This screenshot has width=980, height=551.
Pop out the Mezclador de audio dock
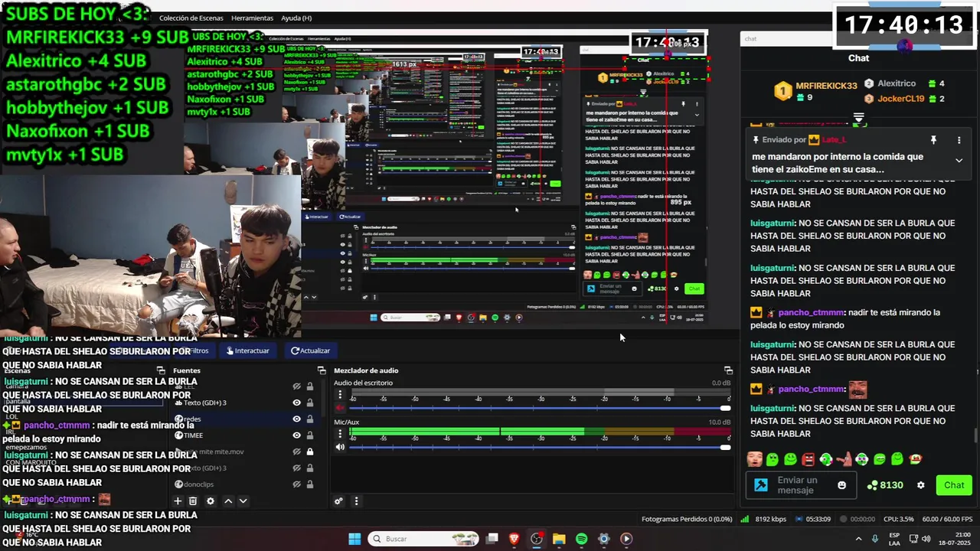point(728,370)
